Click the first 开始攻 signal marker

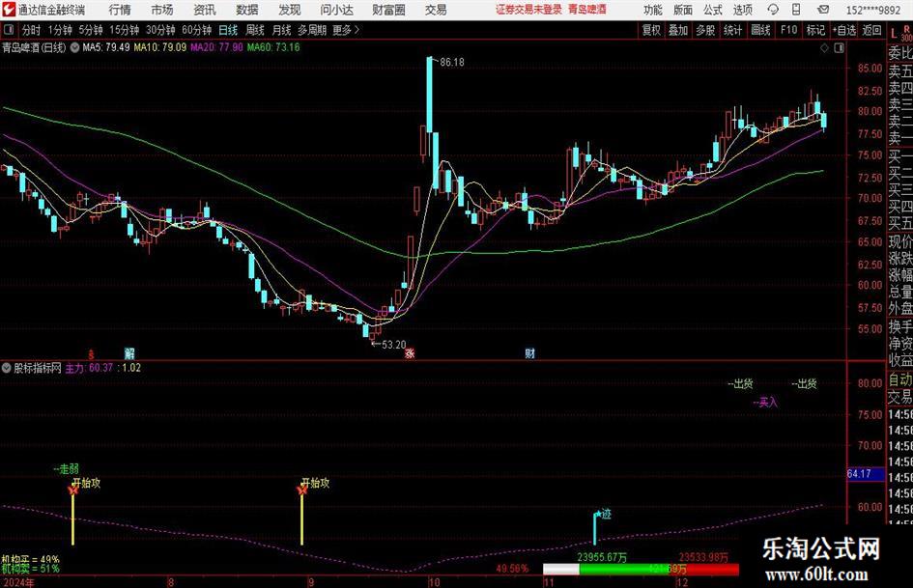pos(86,483)
